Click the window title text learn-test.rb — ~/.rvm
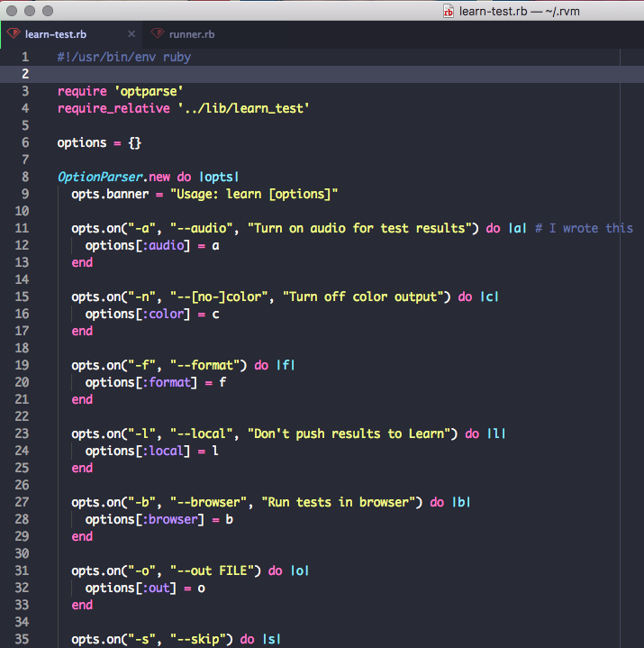This screenshot has width=644, height=648. tap(519, 10)
